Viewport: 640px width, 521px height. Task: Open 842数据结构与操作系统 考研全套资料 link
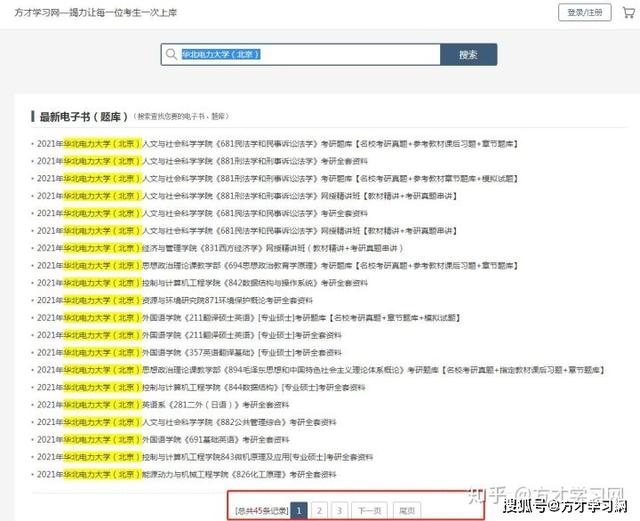[202, 283]
